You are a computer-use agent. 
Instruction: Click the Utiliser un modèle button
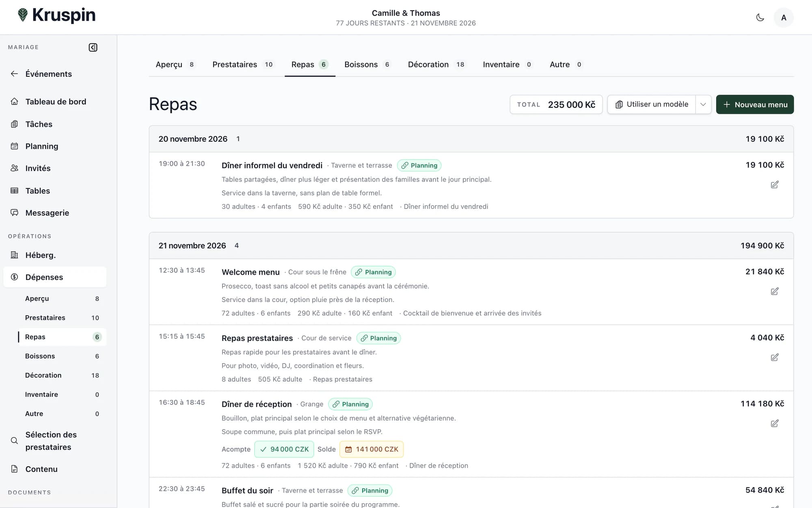[652, 104]
